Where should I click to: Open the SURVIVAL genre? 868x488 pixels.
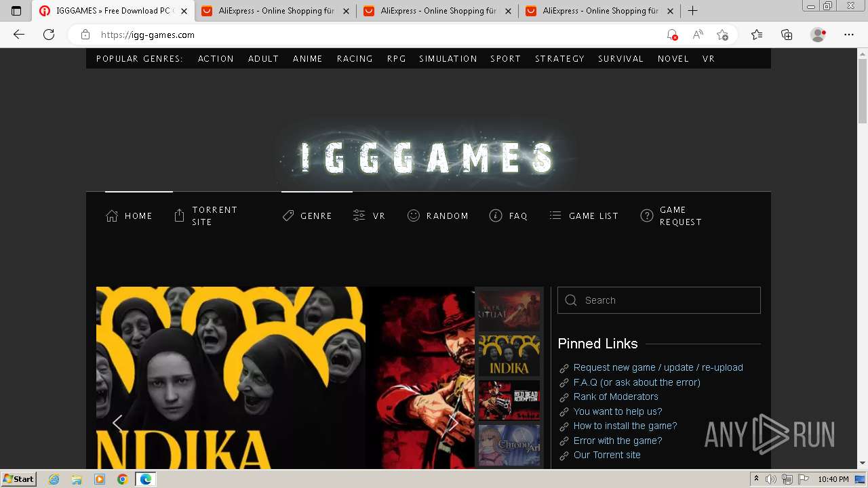(620, 59)
